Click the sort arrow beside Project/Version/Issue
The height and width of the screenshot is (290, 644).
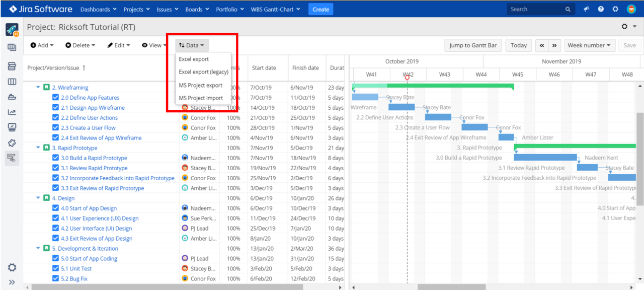(84, 67)
